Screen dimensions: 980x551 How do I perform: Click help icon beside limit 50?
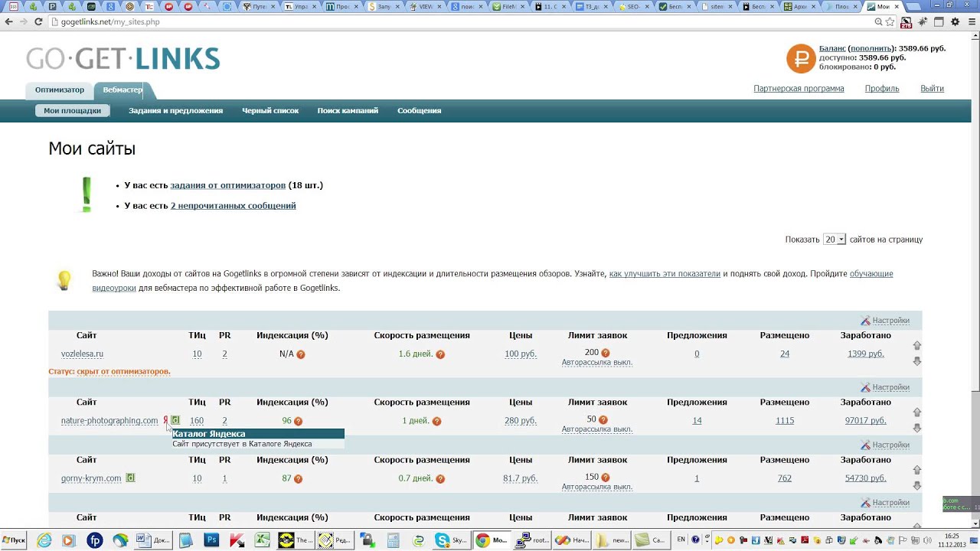[x=603, y=419]
